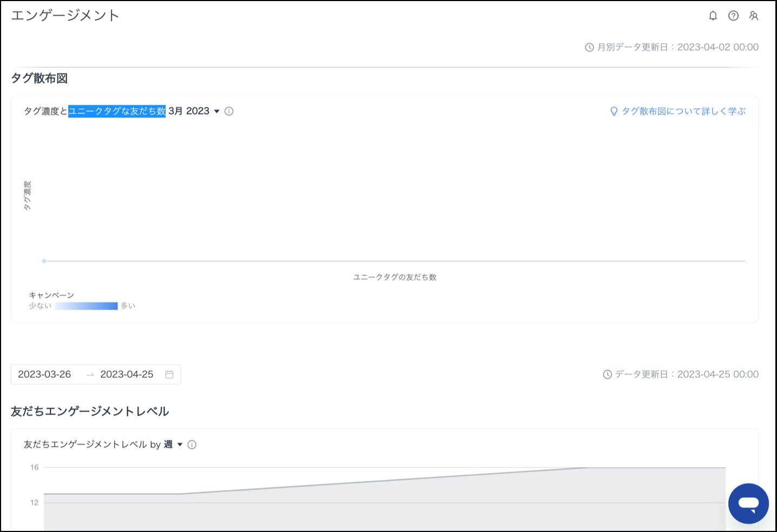
Task: Click the 友だちエンゲージメントレベル section heading
Action: [90, 411]
